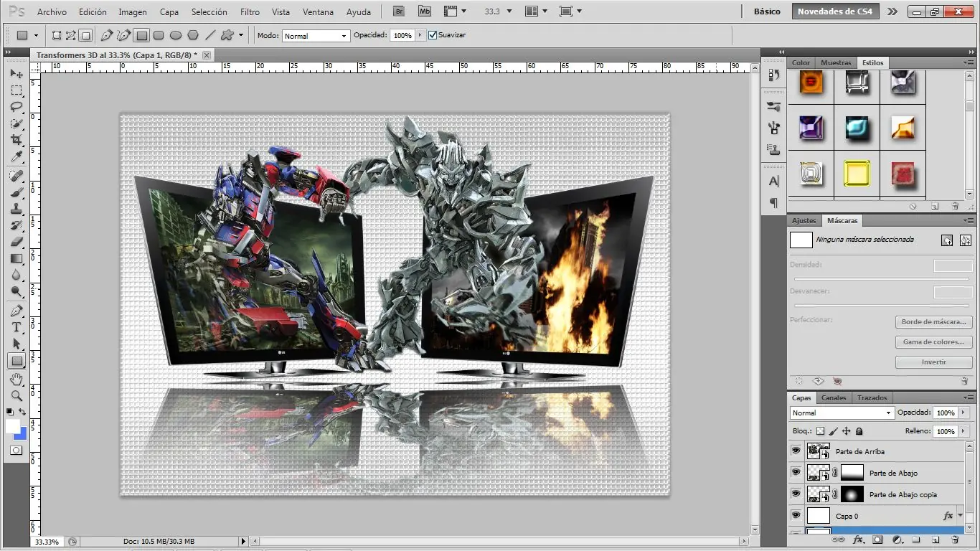Open status bar document info arrow
The height and width of the screenshot is (551, 980).
click(x=243, y=541)
